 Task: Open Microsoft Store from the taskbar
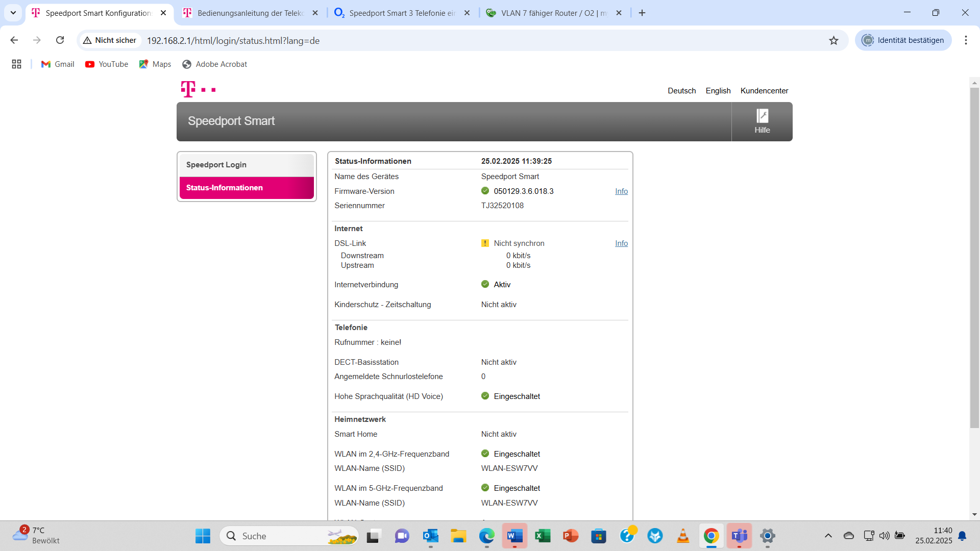(x=599, y=536)
